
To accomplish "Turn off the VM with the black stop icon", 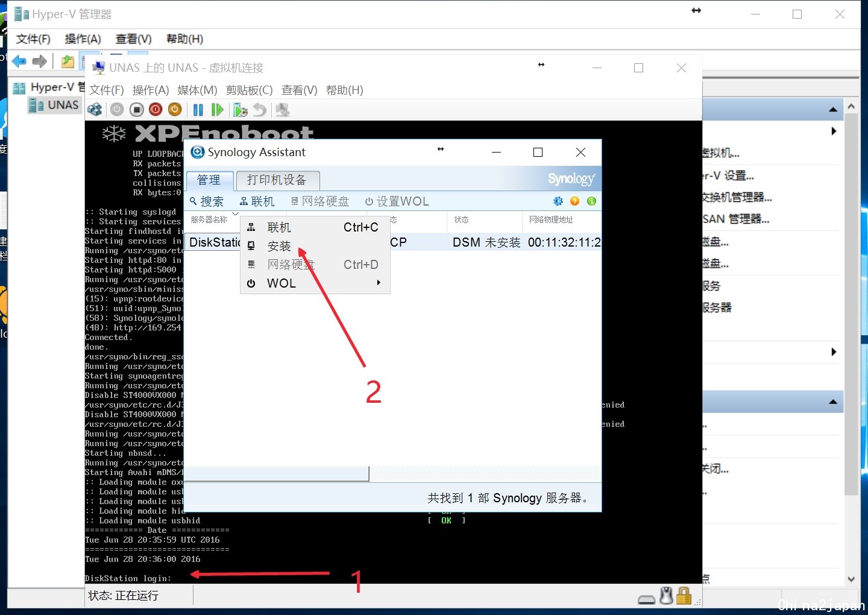I will [137, 110].
